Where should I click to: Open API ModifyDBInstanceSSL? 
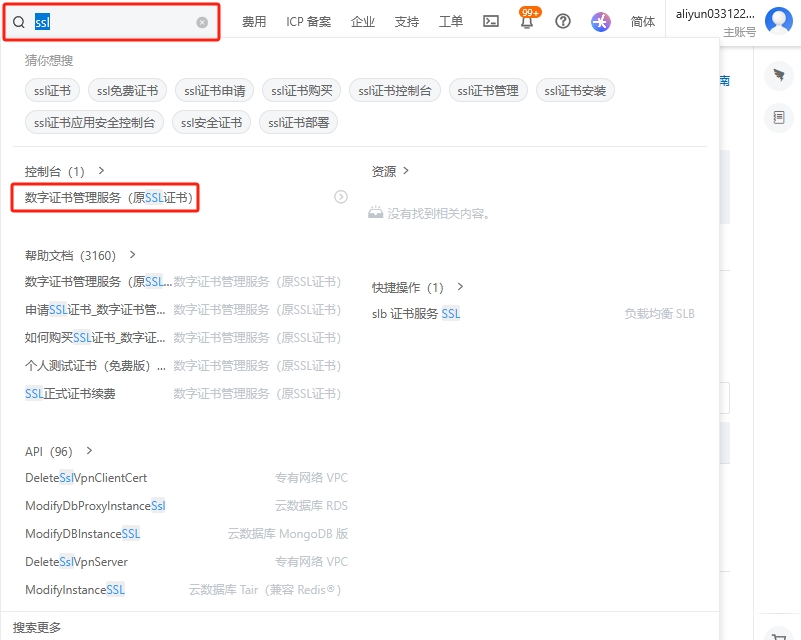tap(82, 534)
